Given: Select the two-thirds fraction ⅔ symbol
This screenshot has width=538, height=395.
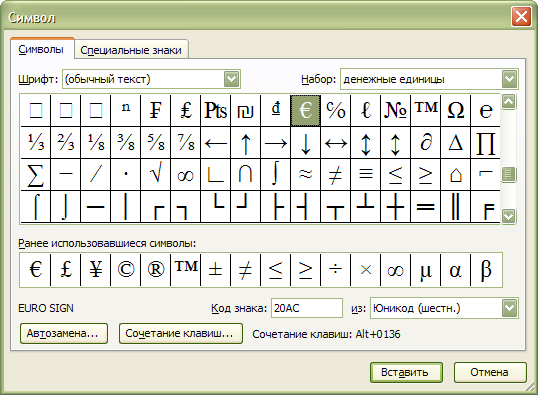Looking at the screenshot, I should 66,142.
